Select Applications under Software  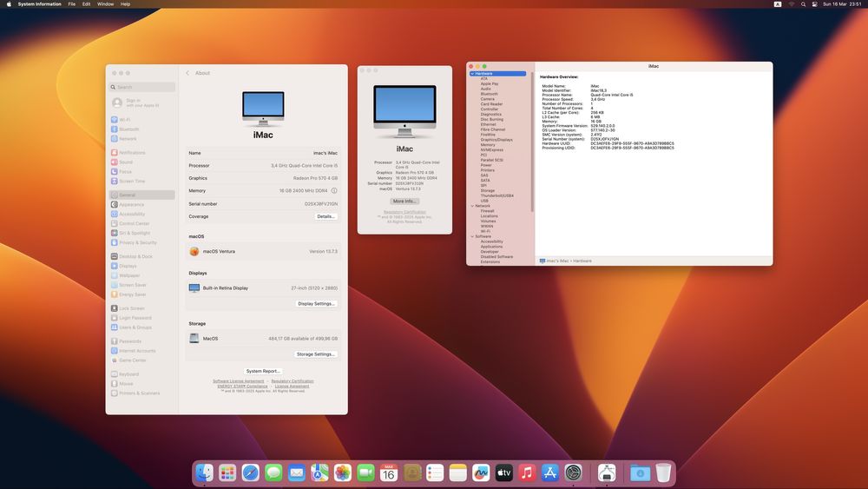(x=491, y=247)
